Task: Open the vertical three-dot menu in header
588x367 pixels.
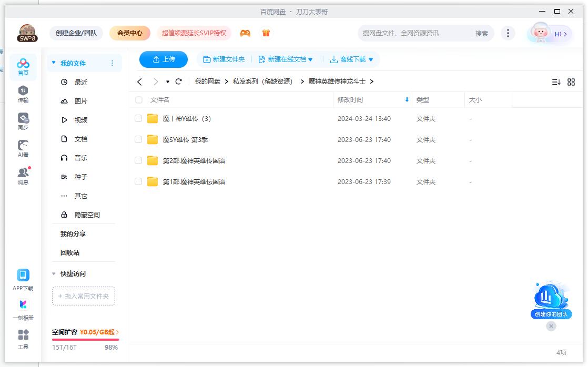Action: (508, 33)
